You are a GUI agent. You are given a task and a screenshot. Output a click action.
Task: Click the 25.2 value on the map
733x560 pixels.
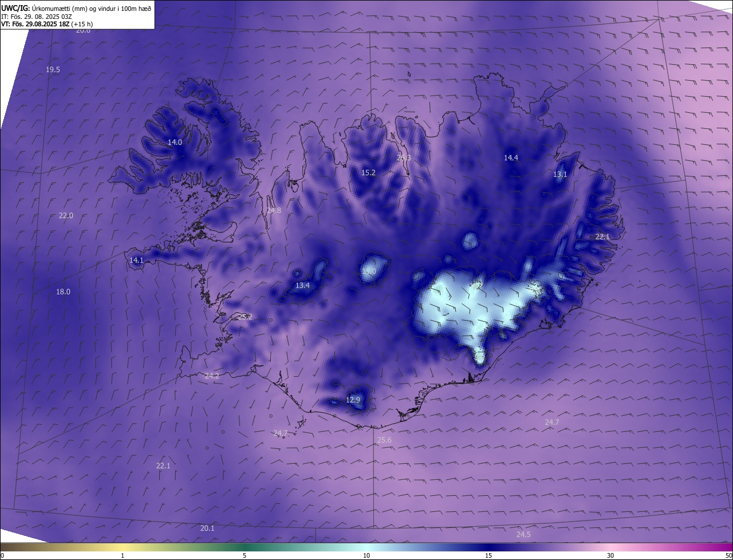[245, 317]
